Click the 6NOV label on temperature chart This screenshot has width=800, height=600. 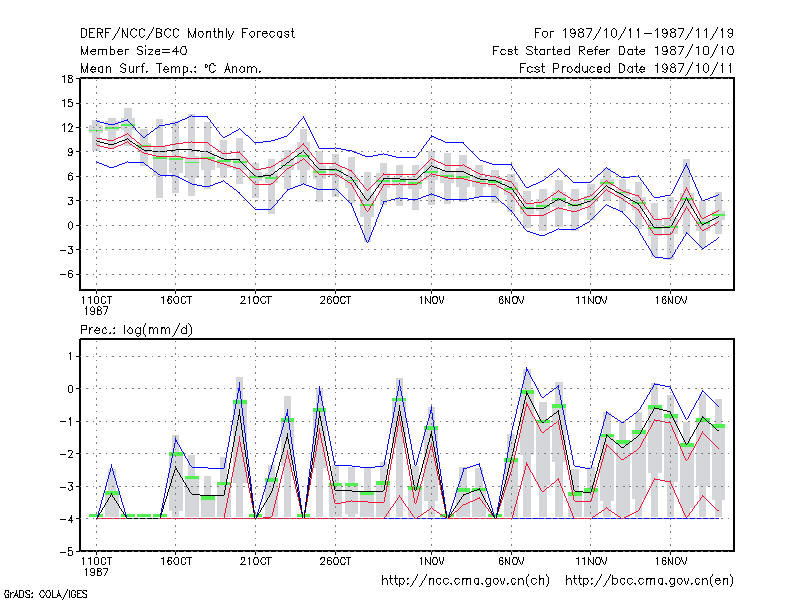pos(511,301)
